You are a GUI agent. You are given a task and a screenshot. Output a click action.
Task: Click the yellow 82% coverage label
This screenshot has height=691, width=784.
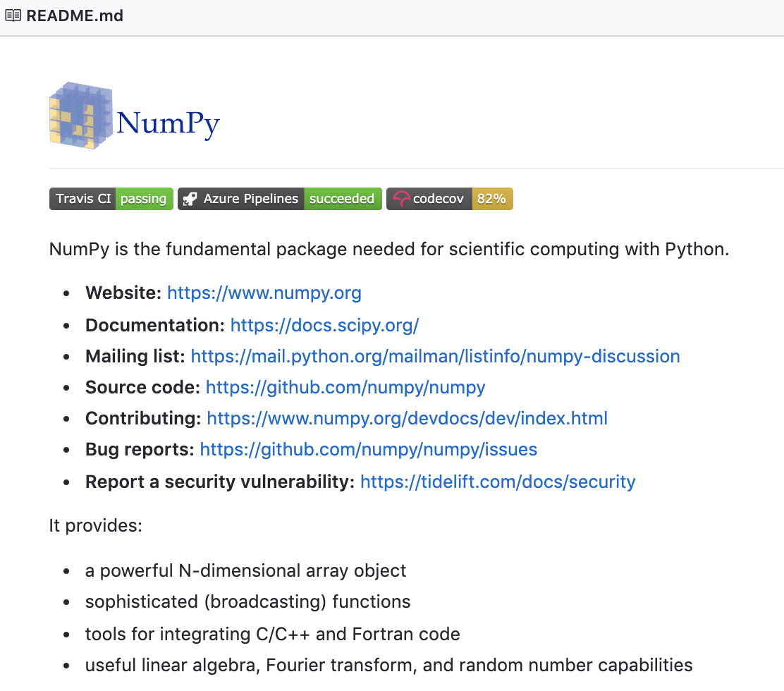[x=491, y=199]
